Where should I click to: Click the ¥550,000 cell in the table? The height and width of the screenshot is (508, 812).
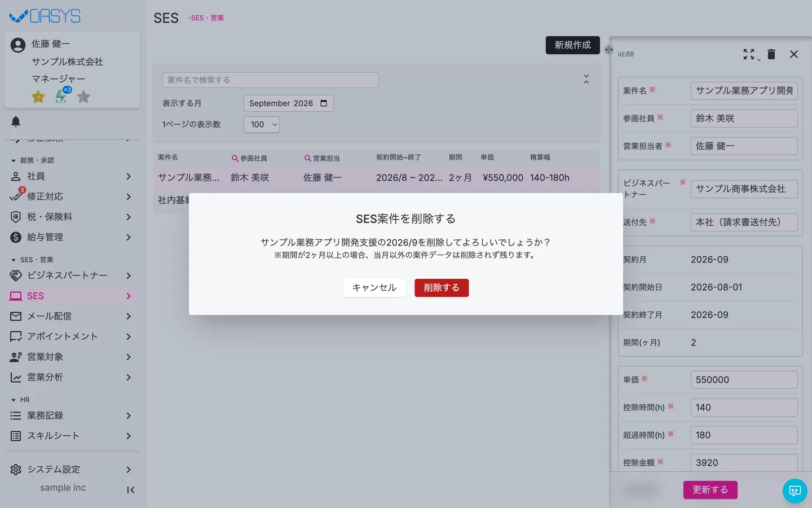click(503, 178)
